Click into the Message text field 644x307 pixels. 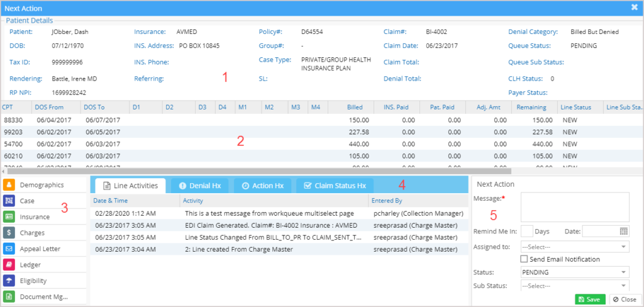(575, 207)
